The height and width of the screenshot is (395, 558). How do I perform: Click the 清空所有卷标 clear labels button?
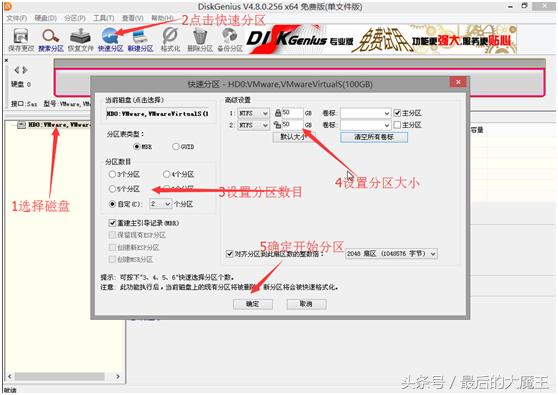tap(374, 137)
